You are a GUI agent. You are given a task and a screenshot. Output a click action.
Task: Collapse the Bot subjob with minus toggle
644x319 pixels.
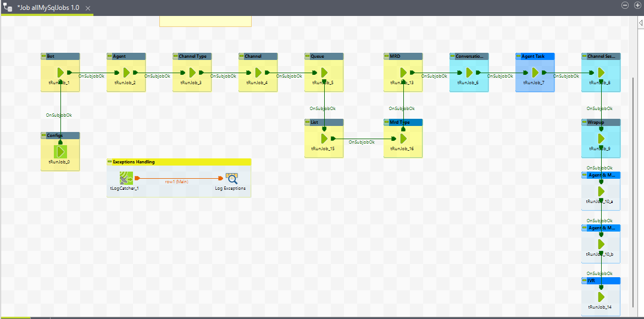pyautogui.click(x=44, y=56)
